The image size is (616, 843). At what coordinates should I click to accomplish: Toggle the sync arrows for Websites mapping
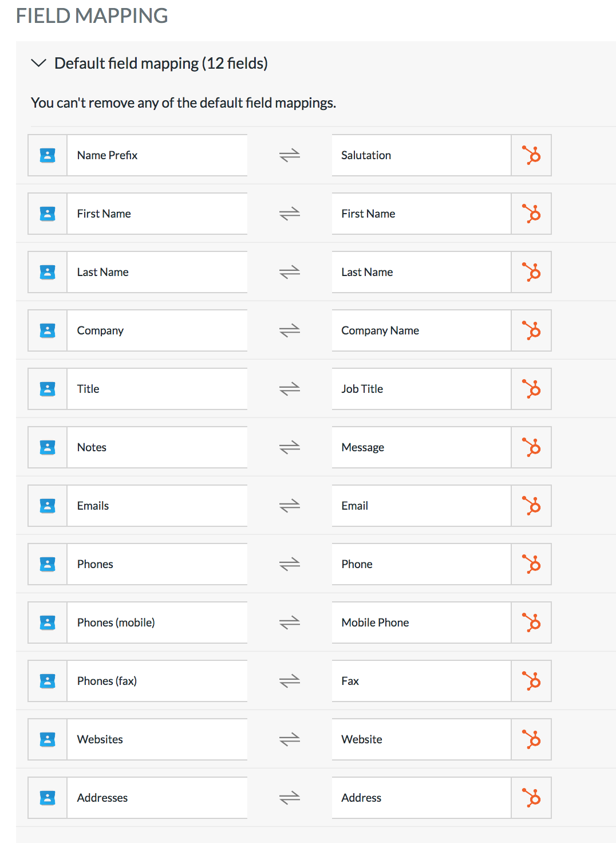[x=289, y=739]
